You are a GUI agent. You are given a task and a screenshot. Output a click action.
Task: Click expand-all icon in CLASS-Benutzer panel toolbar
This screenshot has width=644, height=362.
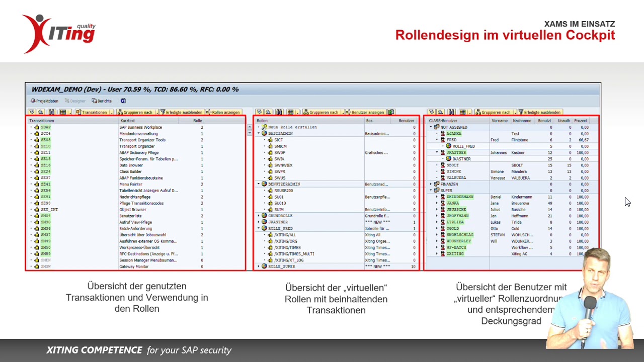click(431, 112)
